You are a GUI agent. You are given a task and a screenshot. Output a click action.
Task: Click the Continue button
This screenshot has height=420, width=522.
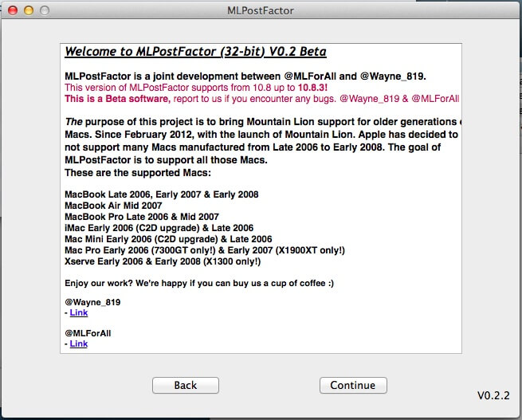(353, 385)
